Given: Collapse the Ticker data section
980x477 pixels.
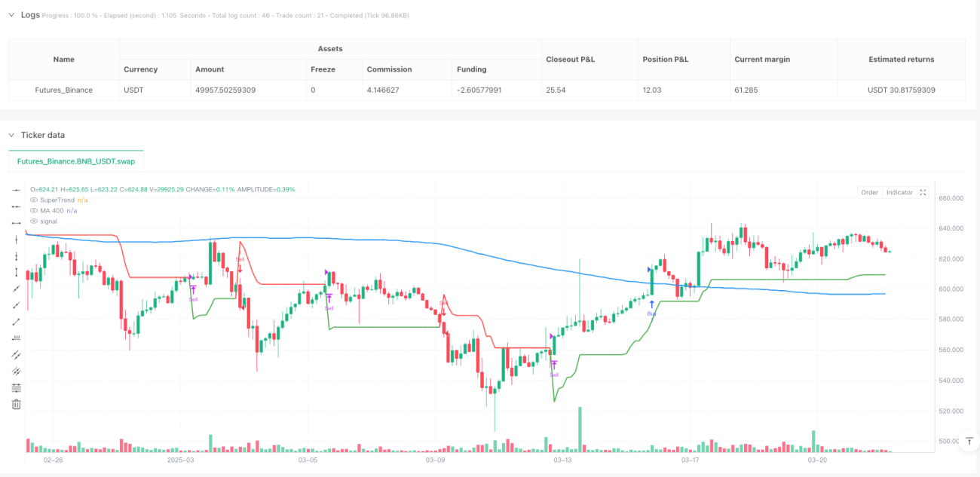Looking at the screenshot, I should click(11, 135).
